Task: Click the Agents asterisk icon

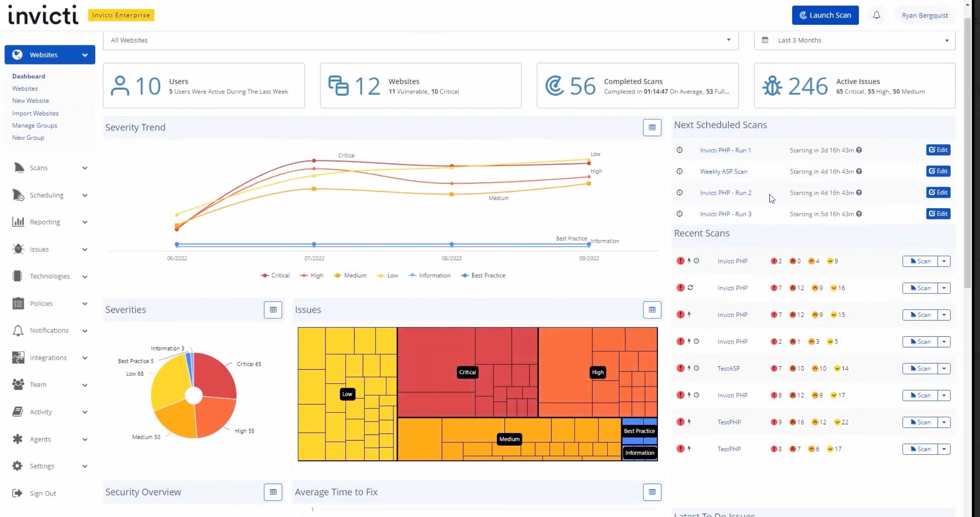Action: (18, 439)
